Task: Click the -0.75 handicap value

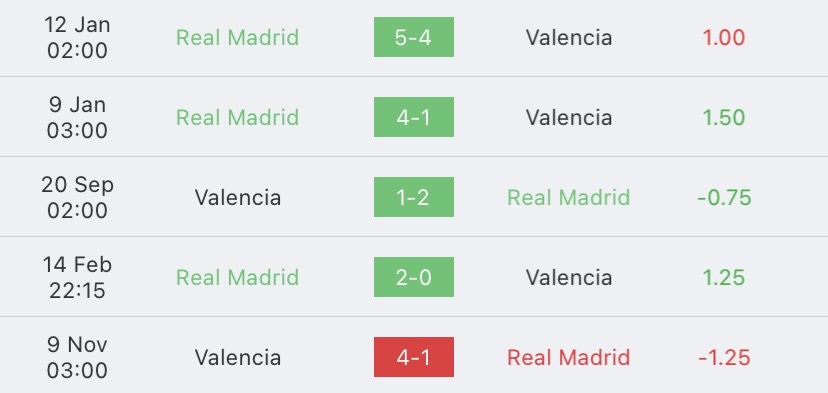Action: pos(724,198)
